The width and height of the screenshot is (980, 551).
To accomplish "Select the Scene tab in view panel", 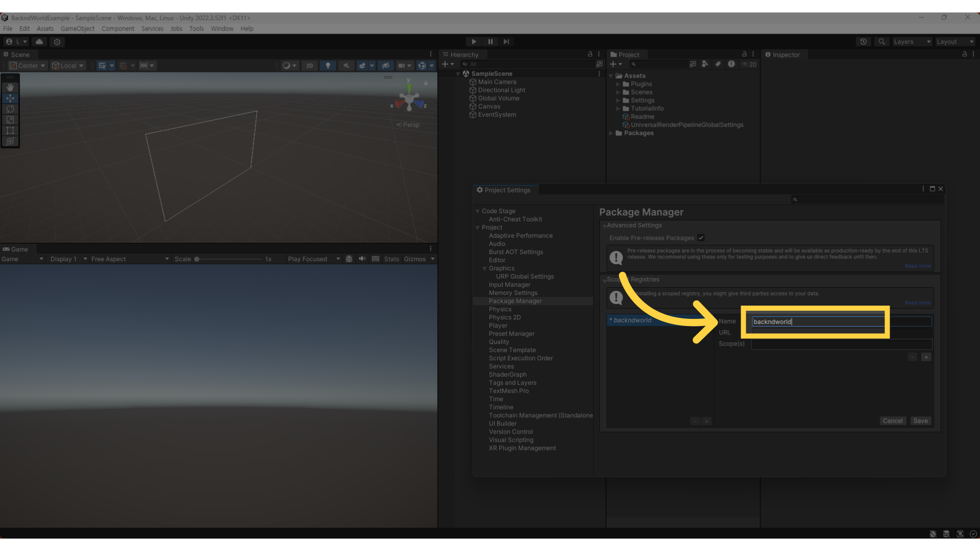I will [18, 54].
